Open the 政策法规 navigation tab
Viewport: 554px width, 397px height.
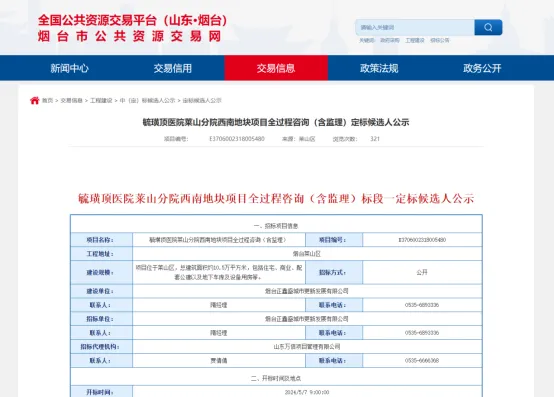click(x=379, y=68)
